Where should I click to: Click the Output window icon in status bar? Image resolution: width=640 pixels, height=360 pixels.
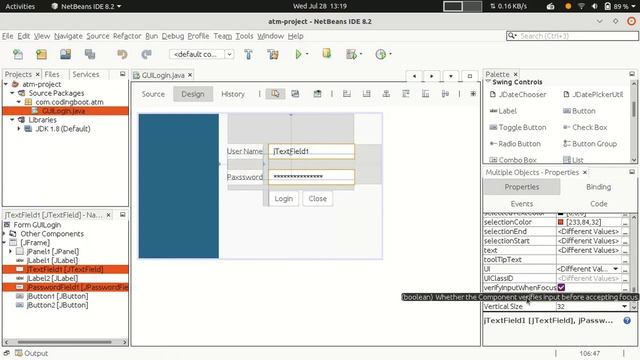pos(19,353)
